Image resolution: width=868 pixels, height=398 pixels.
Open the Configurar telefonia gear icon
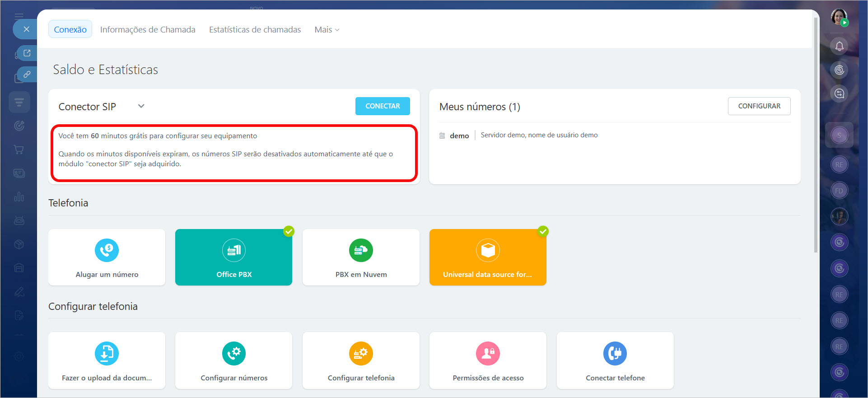tap(361, 353)
